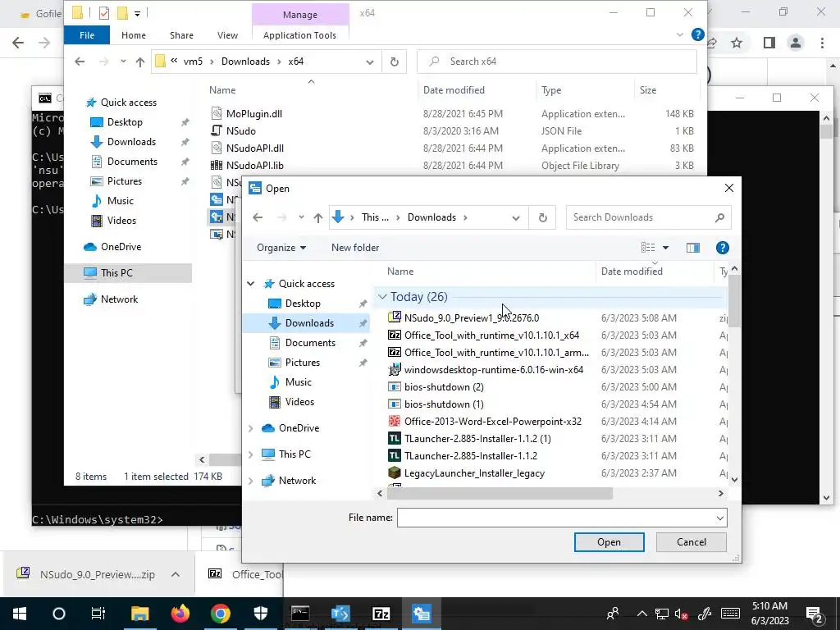
Task: Click the File name input box
Action: [x=556, y=518]
